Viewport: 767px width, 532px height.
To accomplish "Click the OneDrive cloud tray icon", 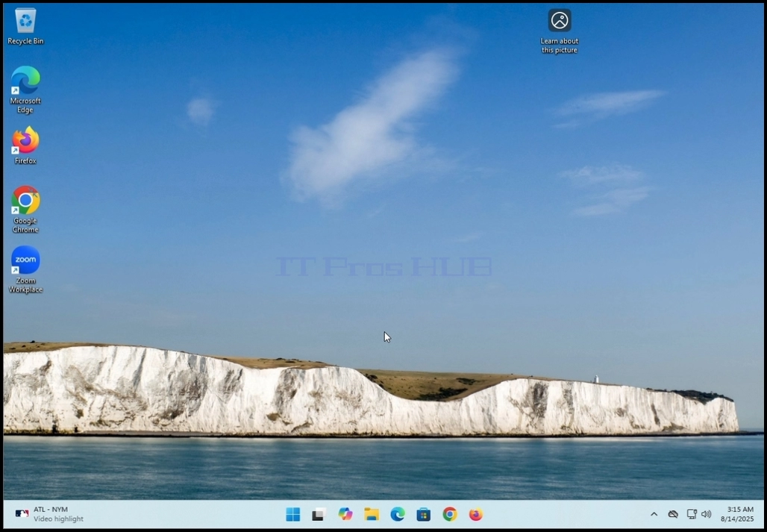I will point(673,514).
